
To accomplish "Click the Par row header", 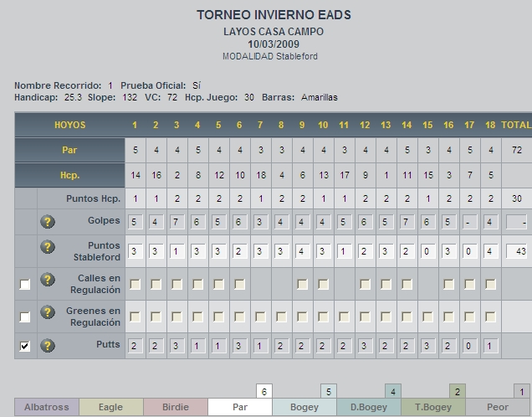I will pyautogui.click(x=69, y=150).
